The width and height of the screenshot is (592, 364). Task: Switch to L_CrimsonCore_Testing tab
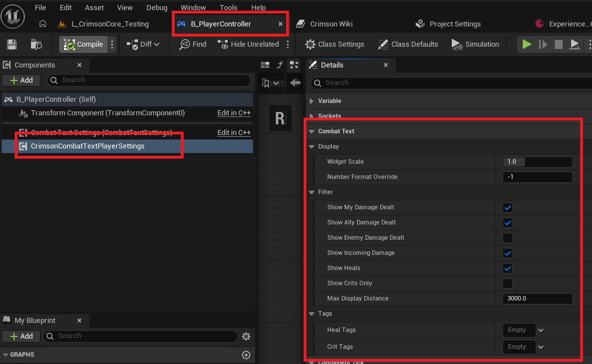coord(104,24)
